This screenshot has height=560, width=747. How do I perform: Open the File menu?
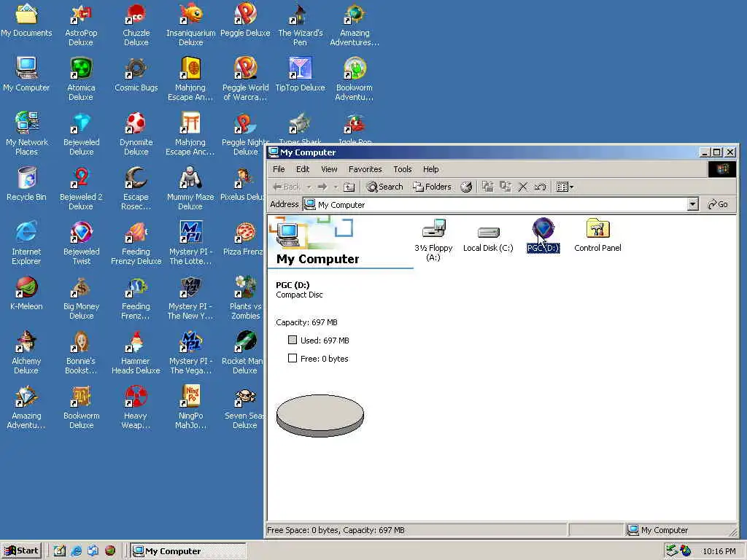coord(279,169)
